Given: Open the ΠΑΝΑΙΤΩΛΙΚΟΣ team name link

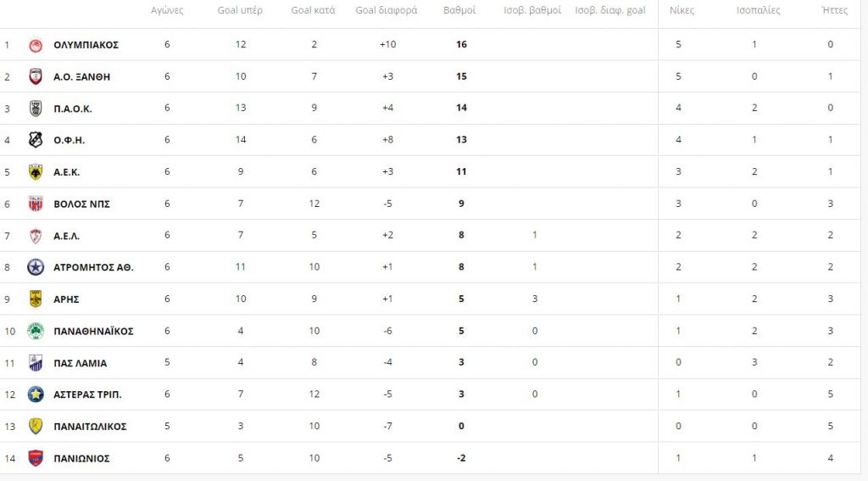Looking at the screenshot, I should [90, 426].
